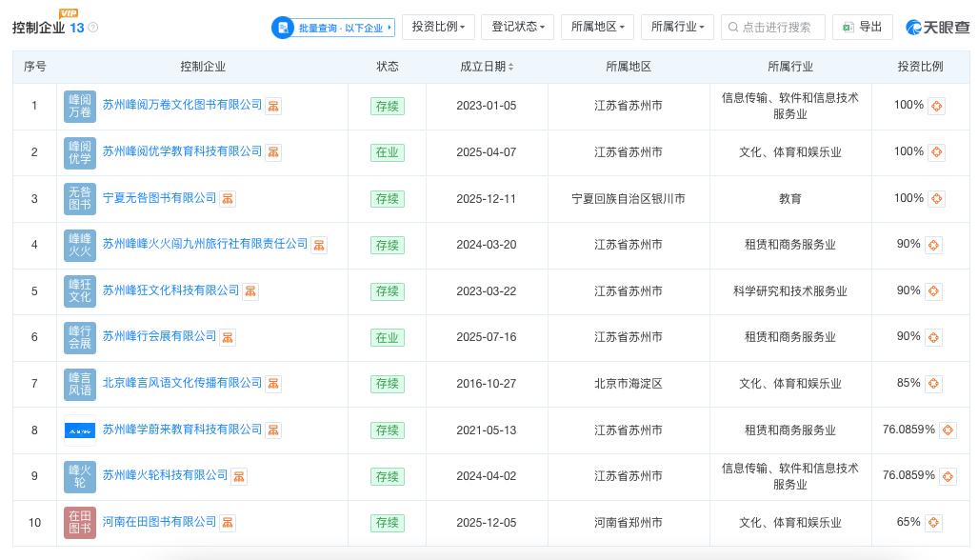Screen dimensions: 978x560
Task: Click the 峰行会展 company logo thumbnail
Action: [x=80, y=337]
